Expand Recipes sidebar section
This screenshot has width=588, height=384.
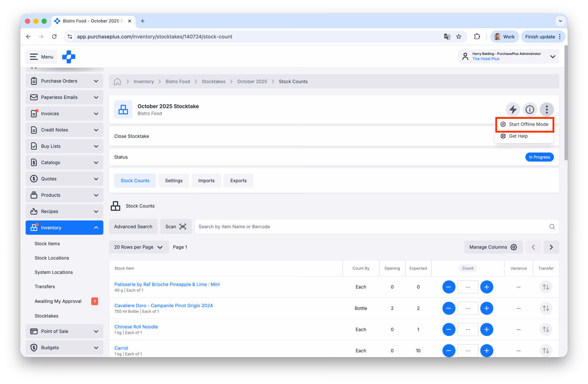64,212
